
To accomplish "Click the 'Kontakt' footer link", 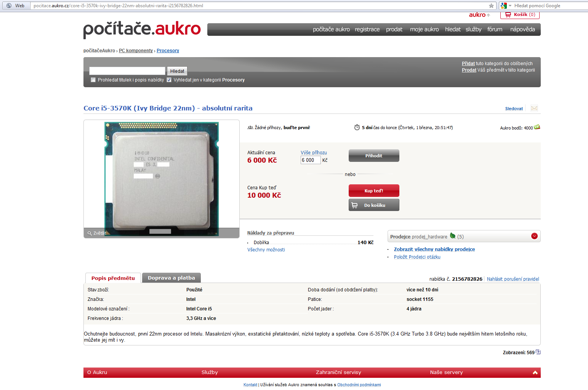I will 250,385.
